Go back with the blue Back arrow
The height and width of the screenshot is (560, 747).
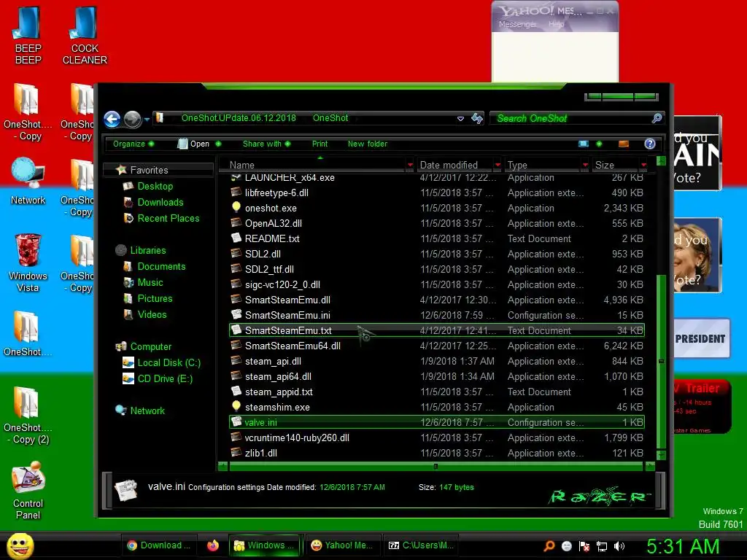(x=112, y=119)
